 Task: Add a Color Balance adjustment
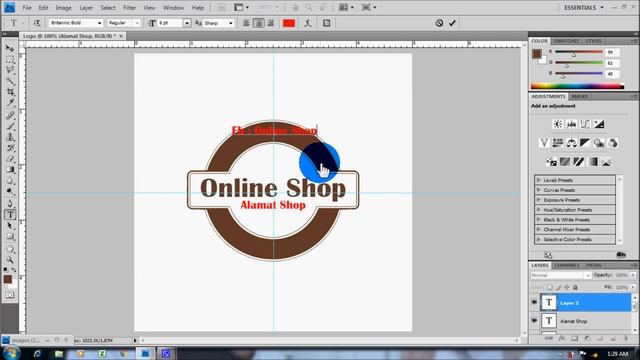coord(571,143)
